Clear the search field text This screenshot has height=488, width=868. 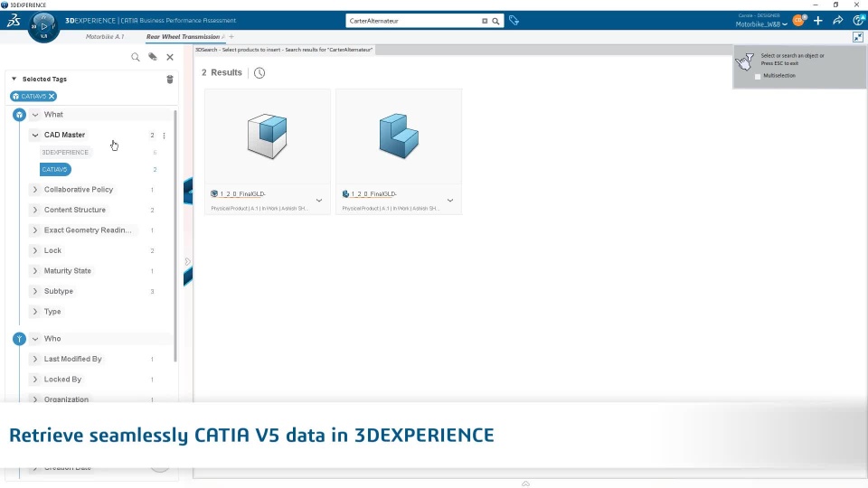point(485,21)
